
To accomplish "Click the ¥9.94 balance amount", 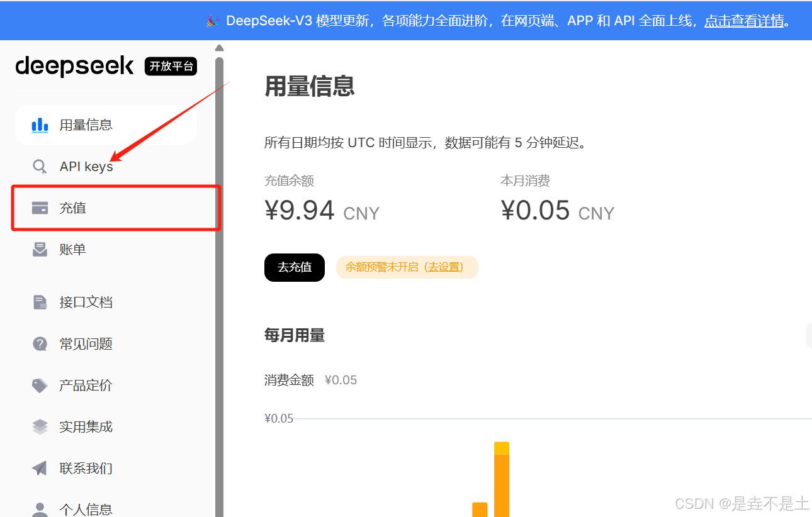I will (300, 211).
